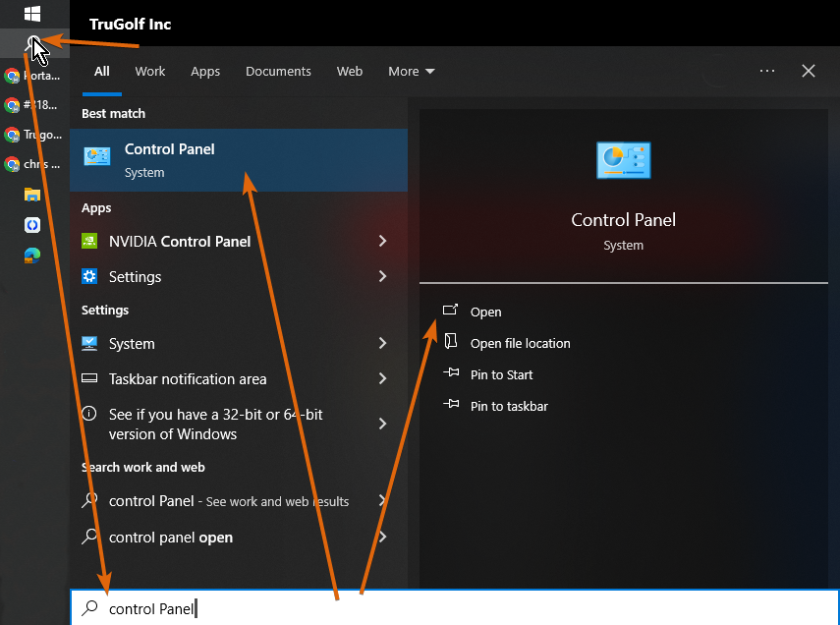Click the 'Search work and web' heading
The width and height of the screenshot is (840, 625).
[143, 467]
